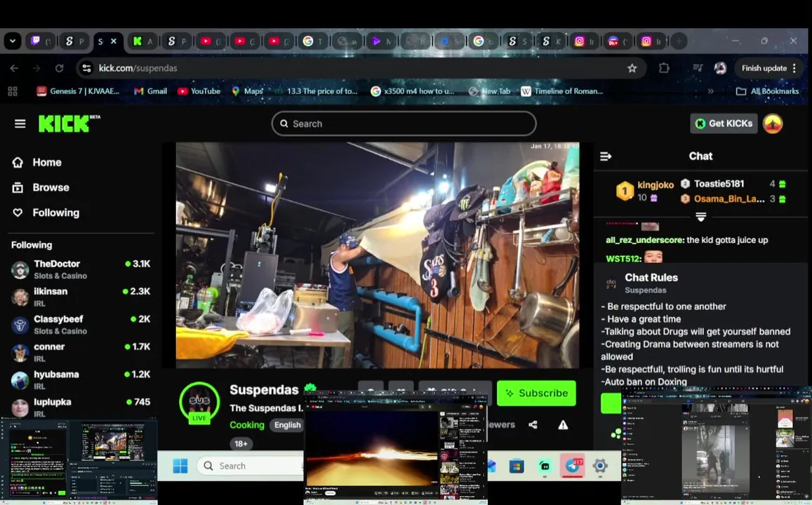Expand the gifter leaderboard chevron

(700, 217)
